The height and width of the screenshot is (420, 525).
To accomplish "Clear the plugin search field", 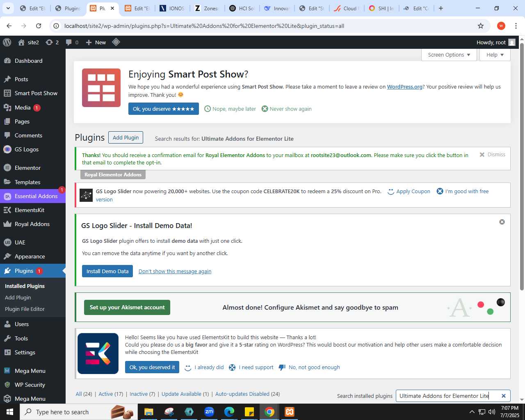I will [503, 396].
